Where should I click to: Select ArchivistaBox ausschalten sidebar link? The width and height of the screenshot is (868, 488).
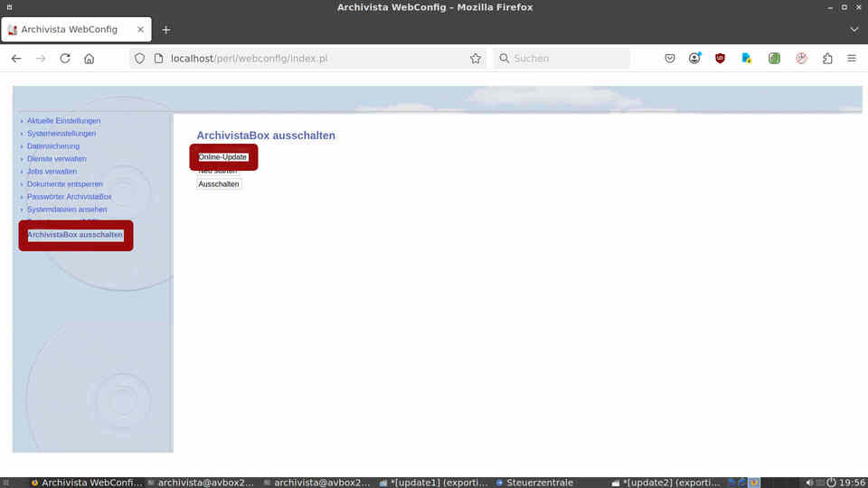point(75,235)
